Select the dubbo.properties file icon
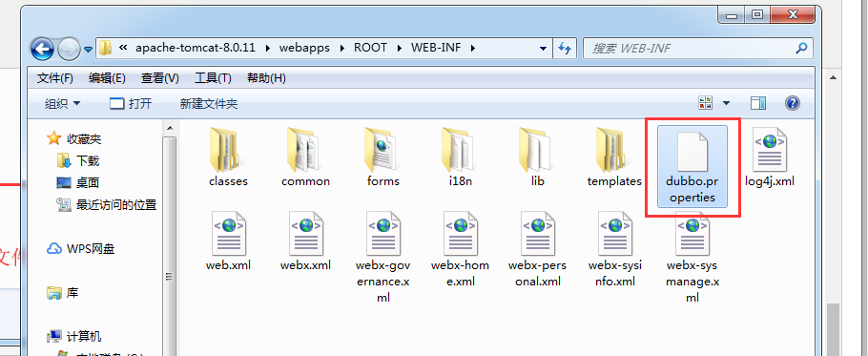 692,151
